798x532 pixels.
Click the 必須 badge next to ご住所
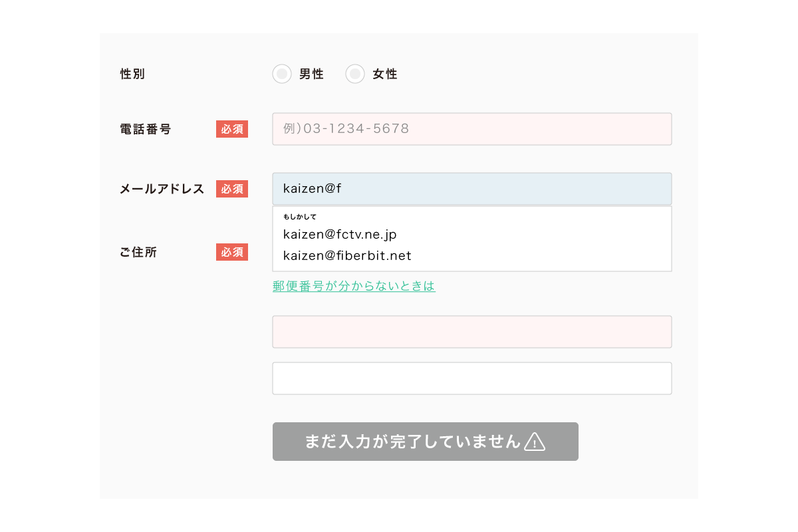coord(231,252)
